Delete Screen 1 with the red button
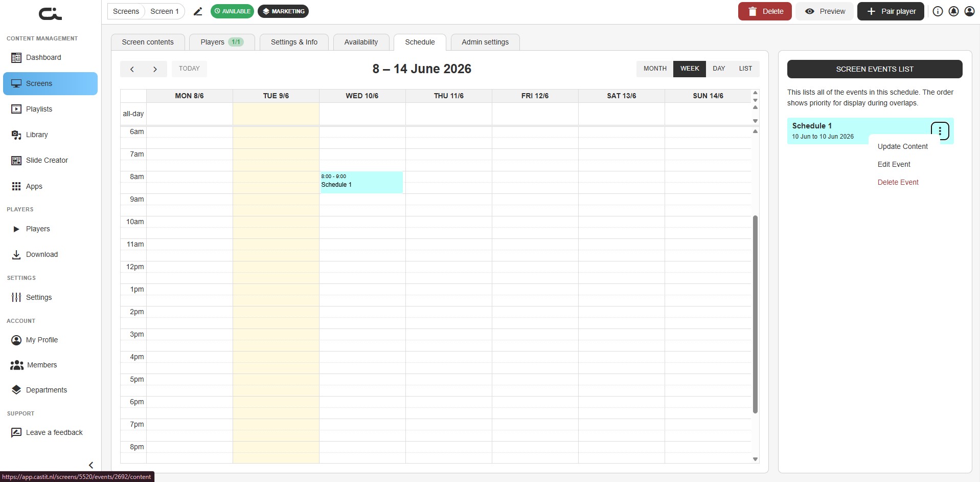The image size is (980, 482). pyautogui.click(x=765, y=11)
